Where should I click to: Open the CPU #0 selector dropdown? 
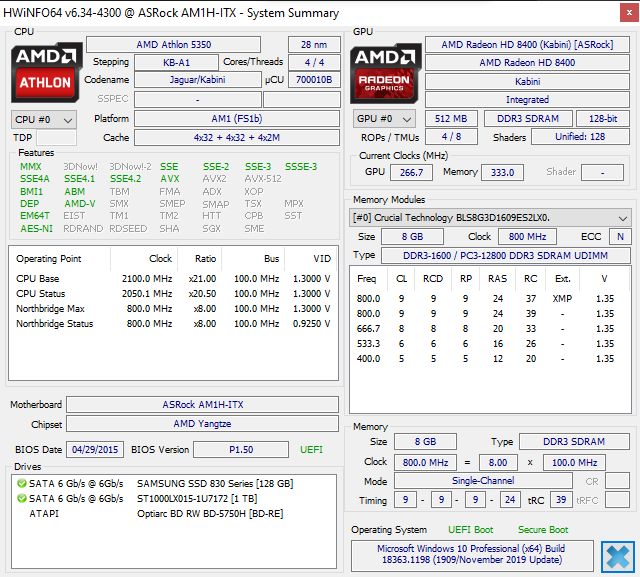click(44, 120)
